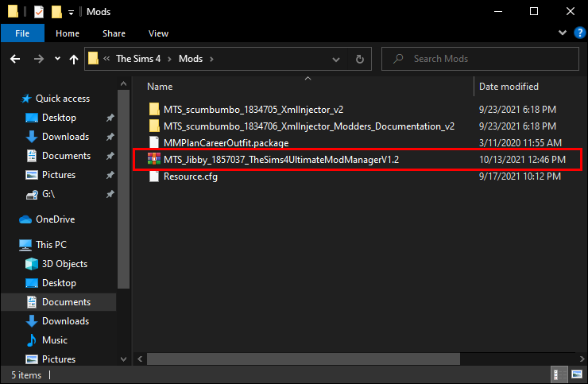Switch to large thumbnails view icon

pyautogui.click(x=577, y=374)
